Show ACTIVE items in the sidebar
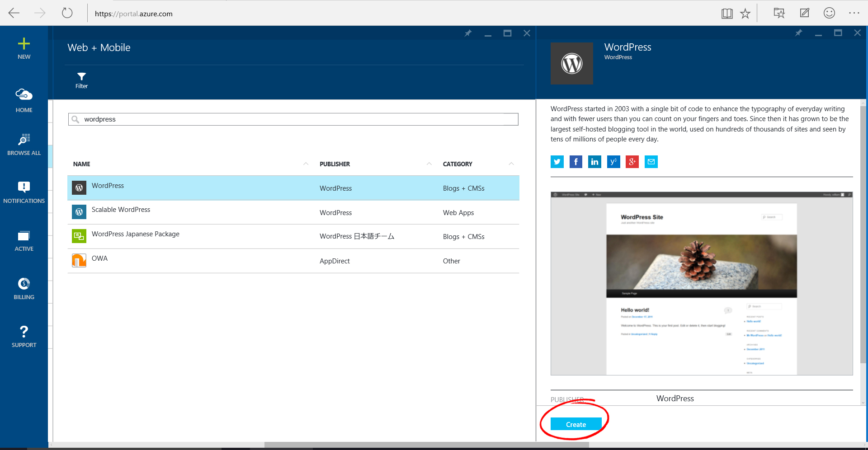 pos(24,241)
